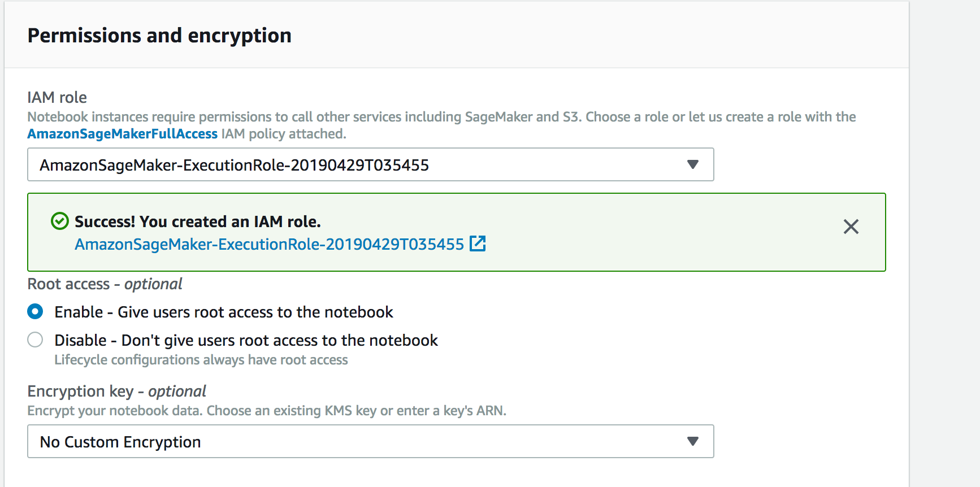
Task: Click the "Encryption key - optional" label
Action: pos(116,391)
